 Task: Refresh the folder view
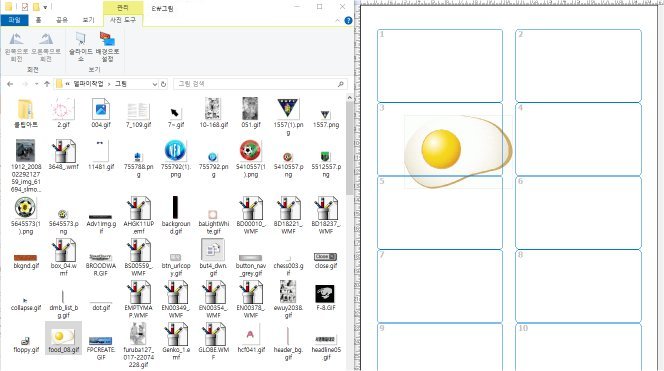tap(163, 84)
